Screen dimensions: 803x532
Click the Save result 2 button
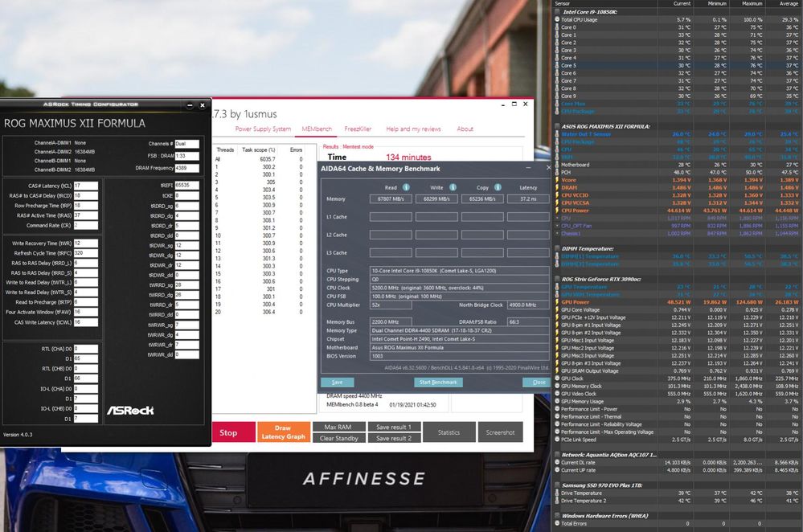[x=395, y=438]
